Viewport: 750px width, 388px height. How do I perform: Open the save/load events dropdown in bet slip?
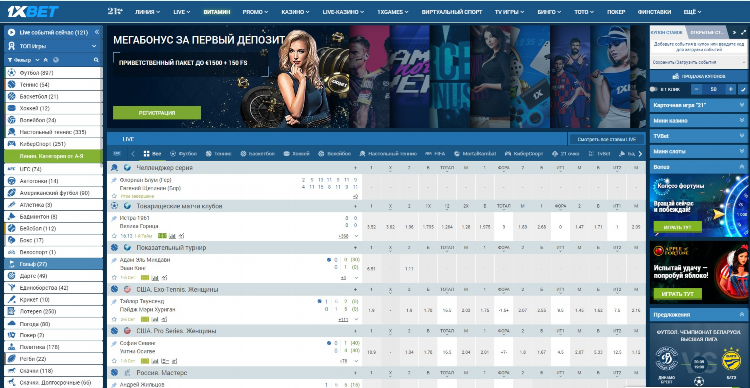pos(698,62)
